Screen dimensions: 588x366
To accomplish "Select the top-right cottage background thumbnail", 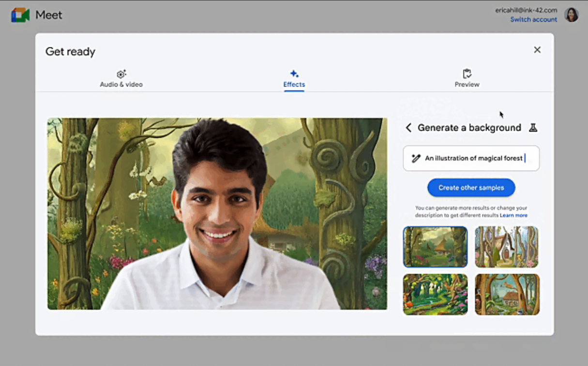I will (x=507, y=247).
